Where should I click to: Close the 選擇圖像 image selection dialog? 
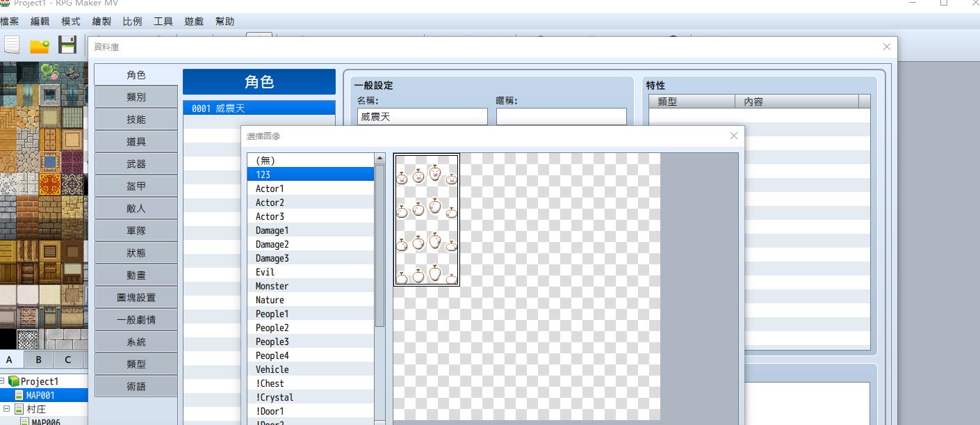(733, 136)
